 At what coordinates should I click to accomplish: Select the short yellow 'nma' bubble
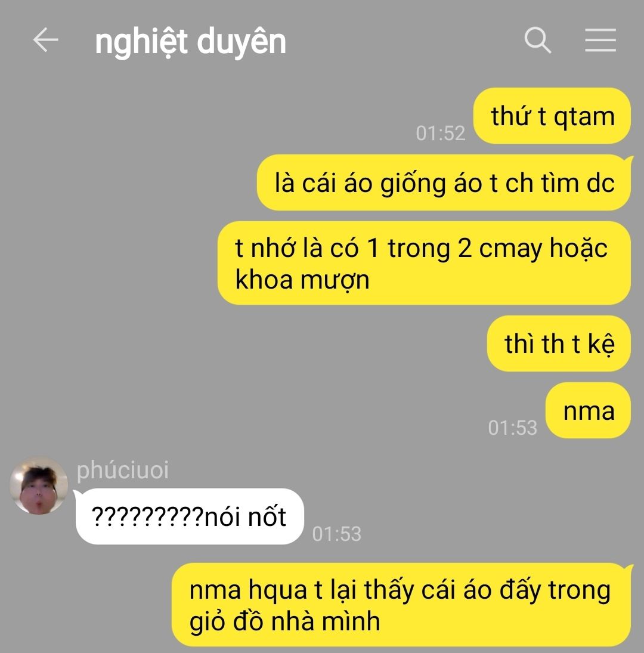[x=588, y=411]
